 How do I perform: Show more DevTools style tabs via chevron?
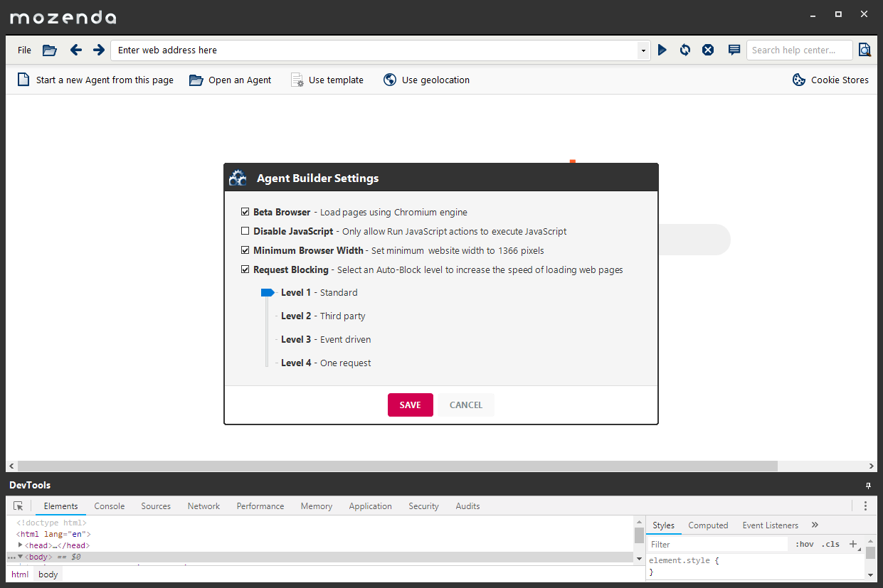point(815,525)
